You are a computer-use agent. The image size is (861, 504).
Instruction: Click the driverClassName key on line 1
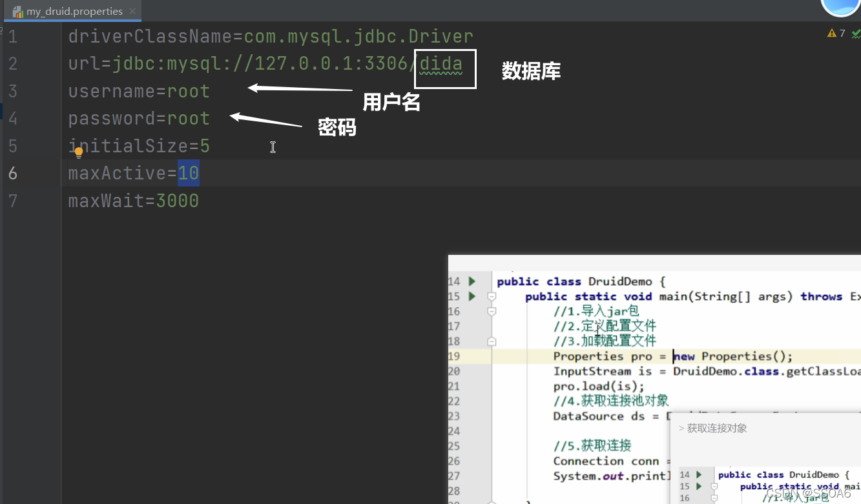coord(150,36)
